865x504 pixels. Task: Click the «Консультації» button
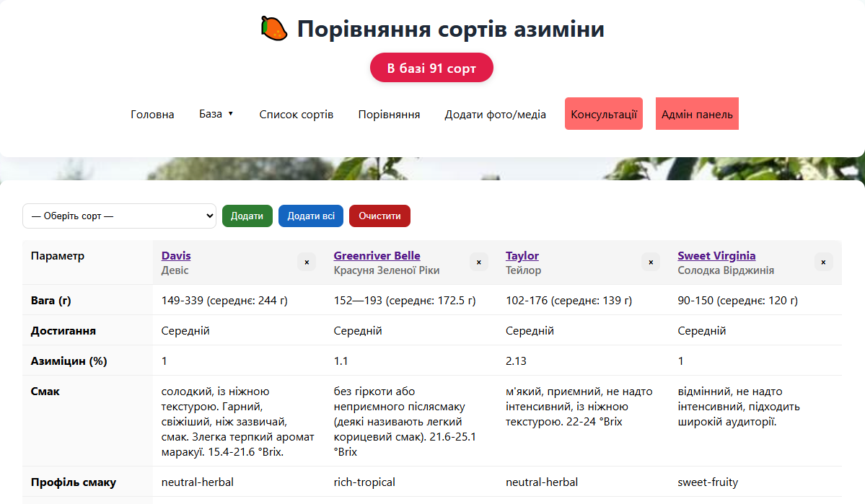click(x=604, y=114)
